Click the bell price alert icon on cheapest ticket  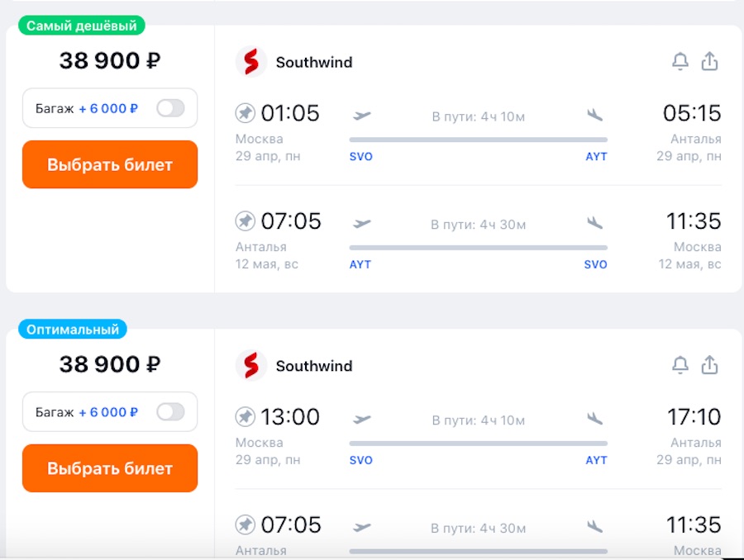point(680,61)
